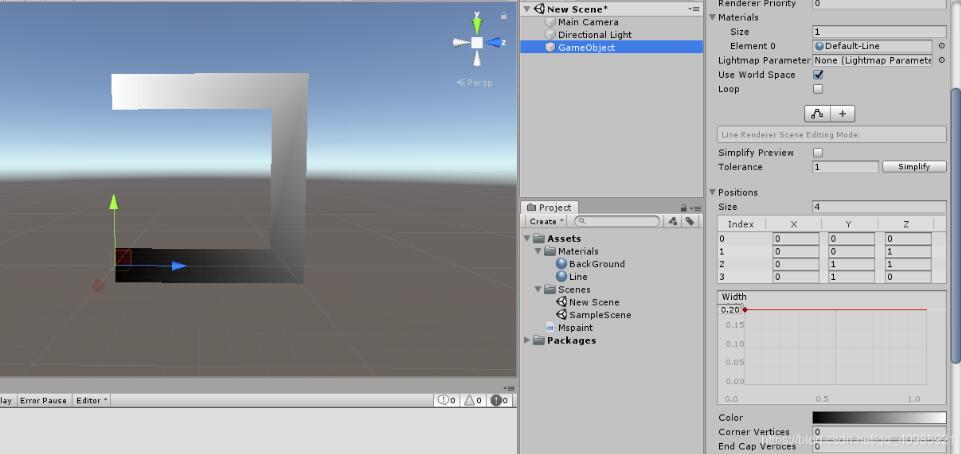This screenshot has height=454, width=961.
Task: Select the Packages folder
Action: point(571,341)
